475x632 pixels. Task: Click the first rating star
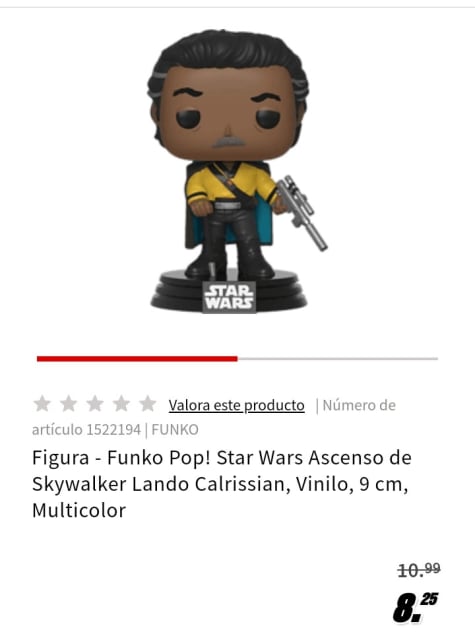[42, 404]
